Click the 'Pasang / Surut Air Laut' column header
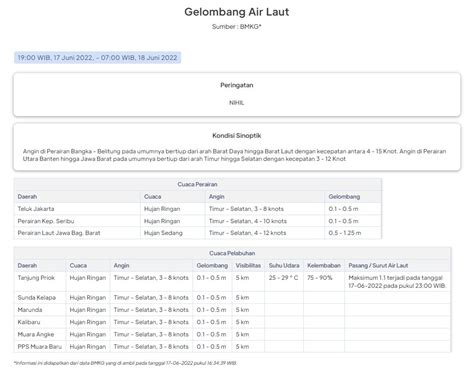474x368 pixels. (x=378, y=266)
